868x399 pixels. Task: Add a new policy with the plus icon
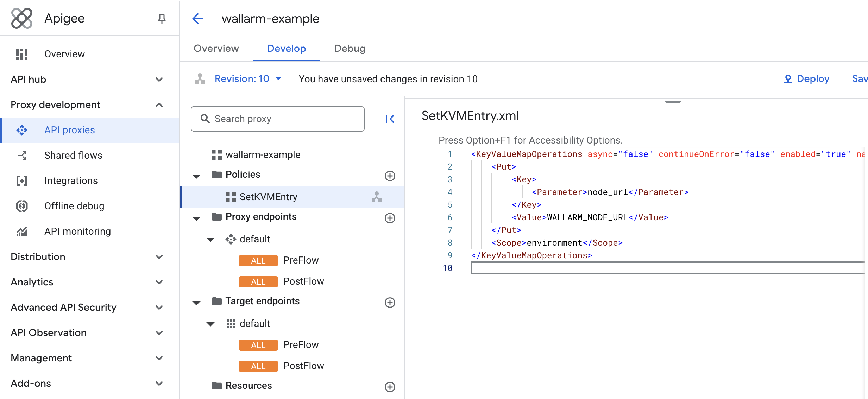[x=390, y=176]
